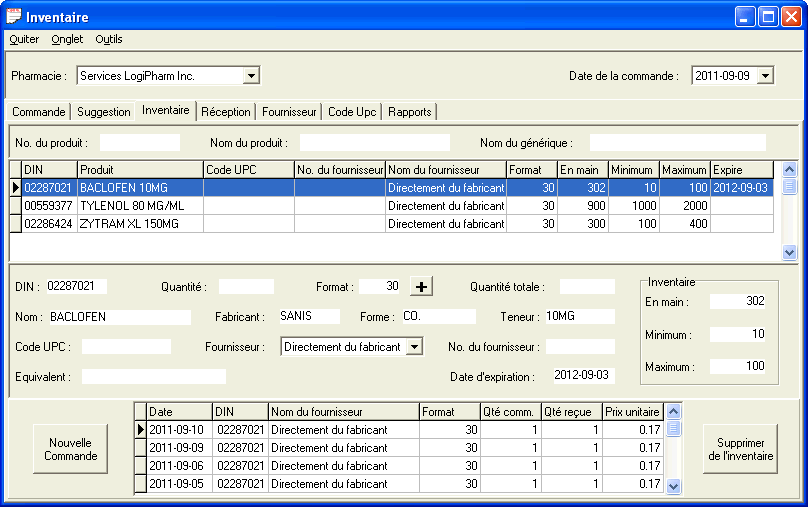Viewport: 808px width, 507px height.
Task: Click Supprimer de l'inventaire button
Action: [x=740, y=449]
